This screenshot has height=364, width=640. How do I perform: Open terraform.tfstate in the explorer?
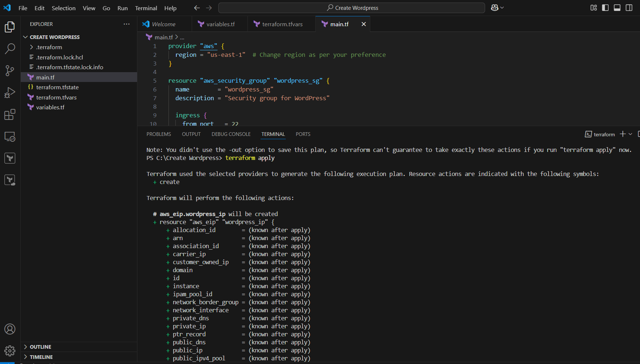point(79,87)
